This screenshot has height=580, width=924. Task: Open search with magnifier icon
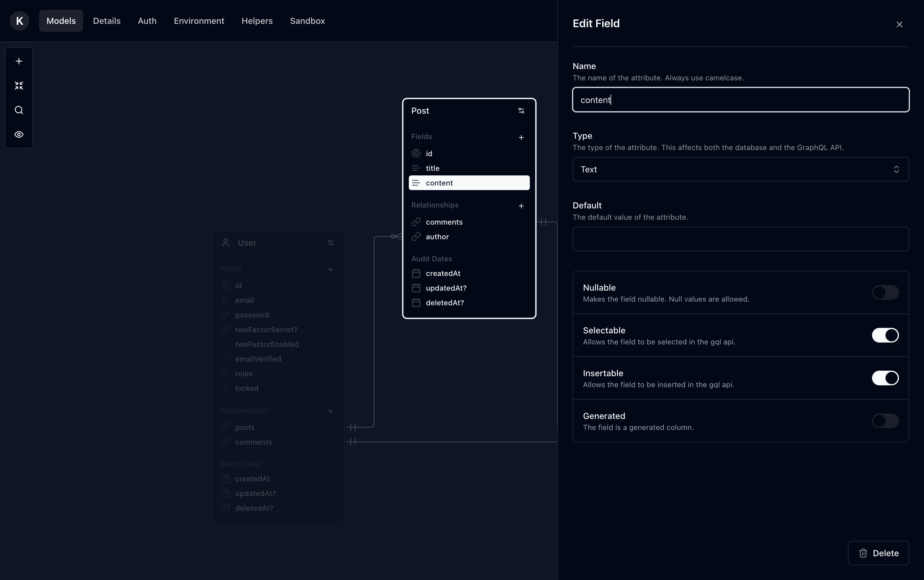pyautogui.click(x=19, y=110)
